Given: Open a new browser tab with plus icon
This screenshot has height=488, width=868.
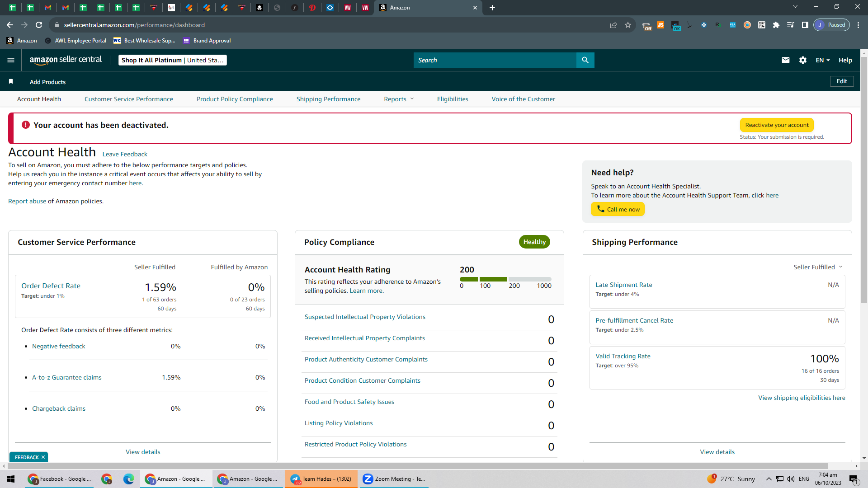Looking at the screenshot, I should (492, 8).
